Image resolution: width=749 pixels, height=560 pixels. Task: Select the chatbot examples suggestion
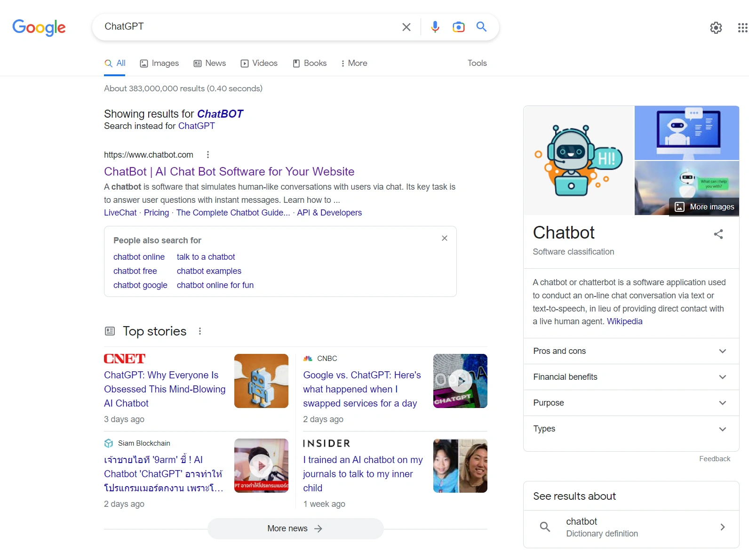209,271
